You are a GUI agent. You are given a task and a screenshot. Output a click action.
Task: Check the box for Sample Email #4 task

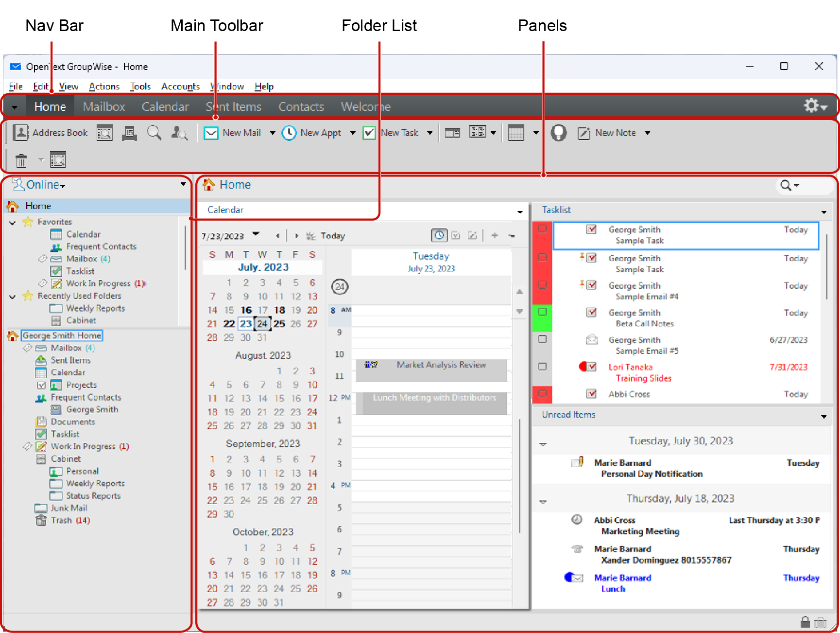(543, 285)
